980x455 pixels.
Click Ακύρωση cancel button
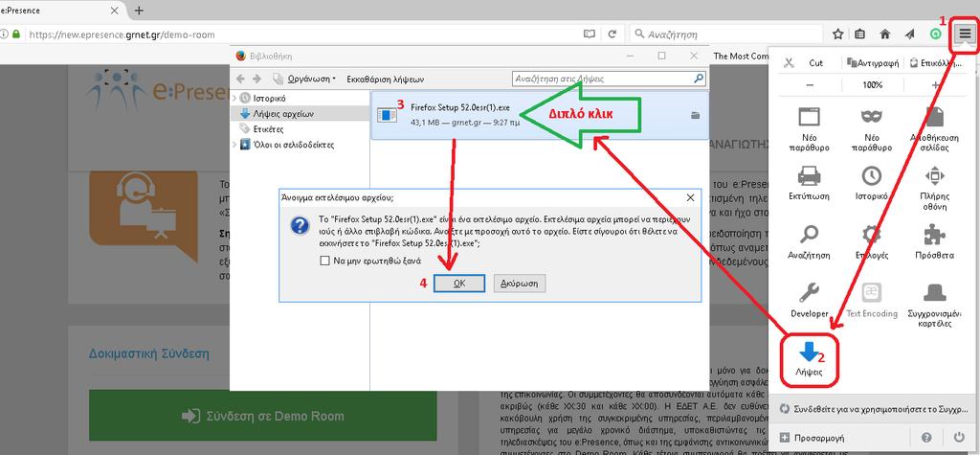coord(520,283)
